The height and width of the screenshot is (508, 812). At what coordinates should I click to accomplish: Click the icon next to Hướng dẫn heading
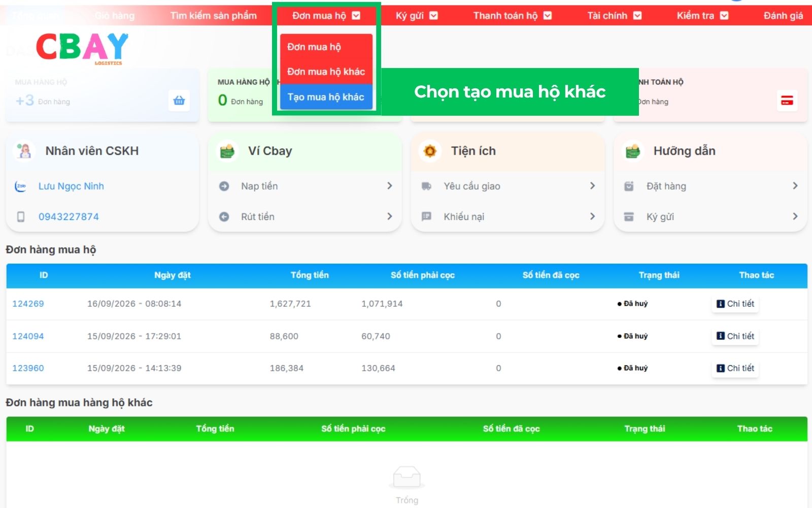point(633,151)
